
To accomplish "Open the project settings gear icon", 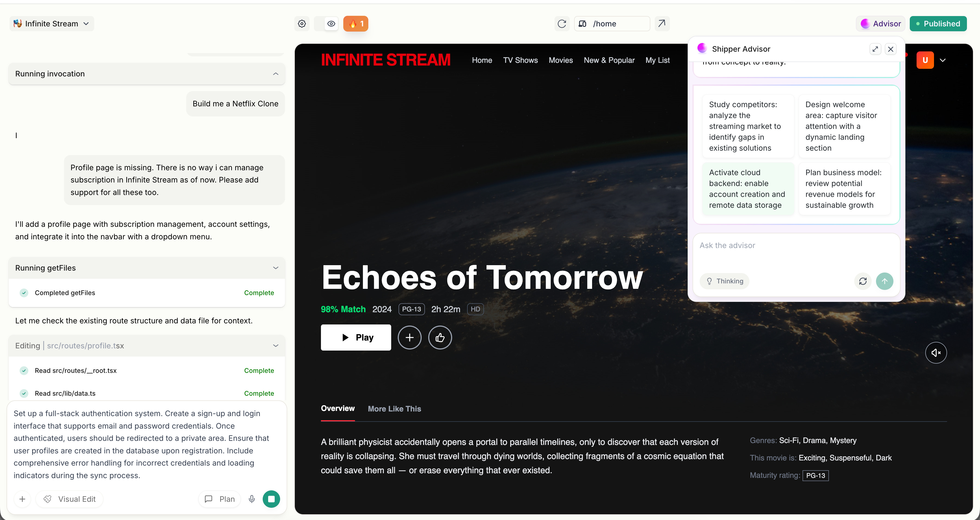I will pyautogui.click(x=302, y=24).
